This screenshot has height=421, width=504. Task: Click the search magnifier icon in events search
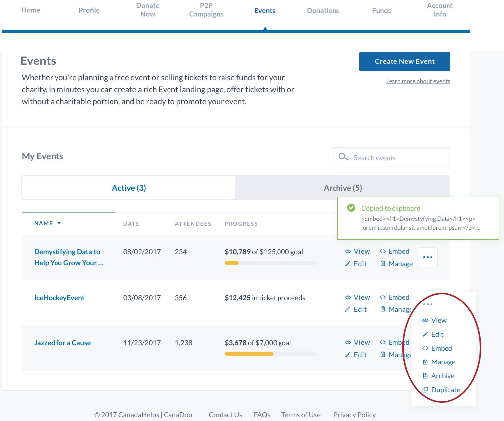[343, 157]
